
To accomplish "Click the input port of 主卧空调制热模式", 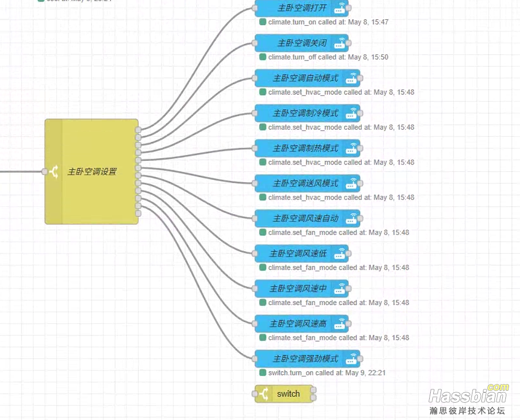I will pyautogui.click(x=255, y=148).
